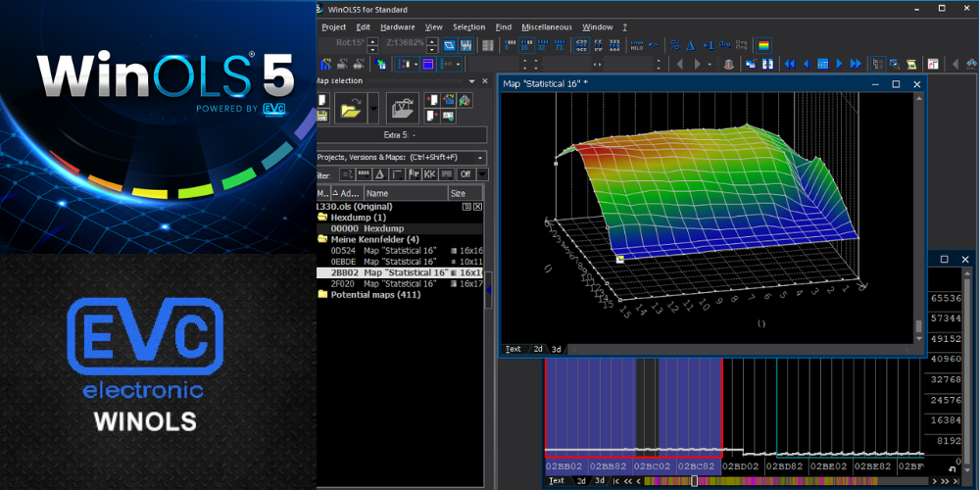Toggle the blue bar chart view icon
Image resolution: width=980 pixels, height=490 pixels.
point(466,45)
